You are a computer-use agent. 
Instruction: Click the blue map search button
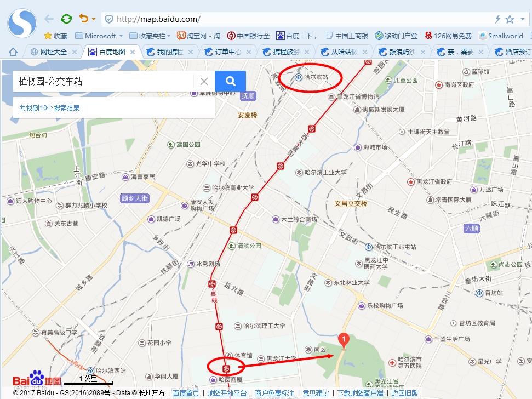[230, 81]
